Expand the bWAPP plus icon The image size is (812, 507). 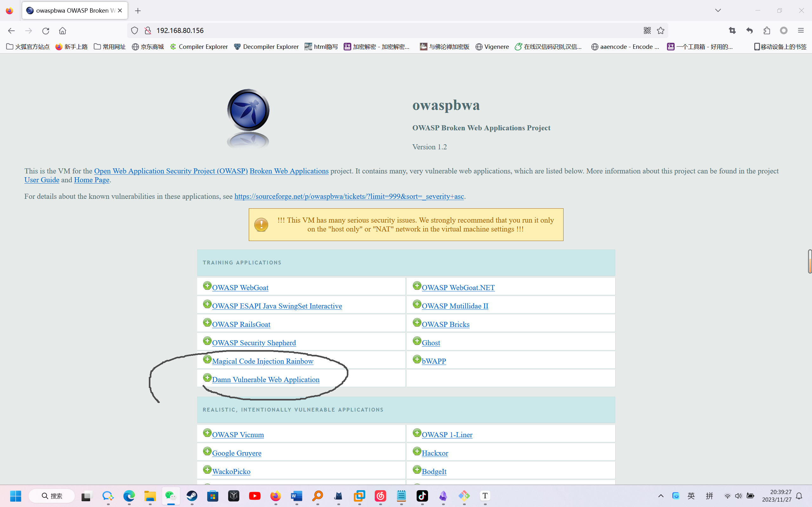[417, 360]
